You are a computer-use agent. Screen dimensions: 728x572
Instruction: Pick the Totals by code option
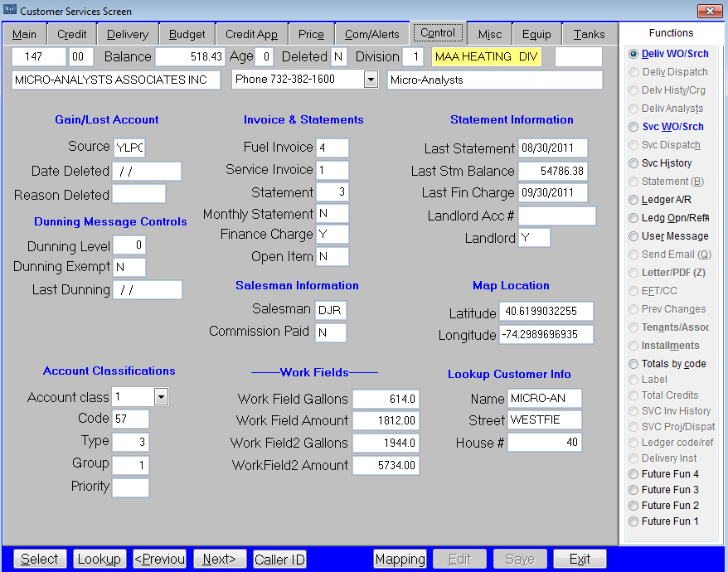coord(634,364)
